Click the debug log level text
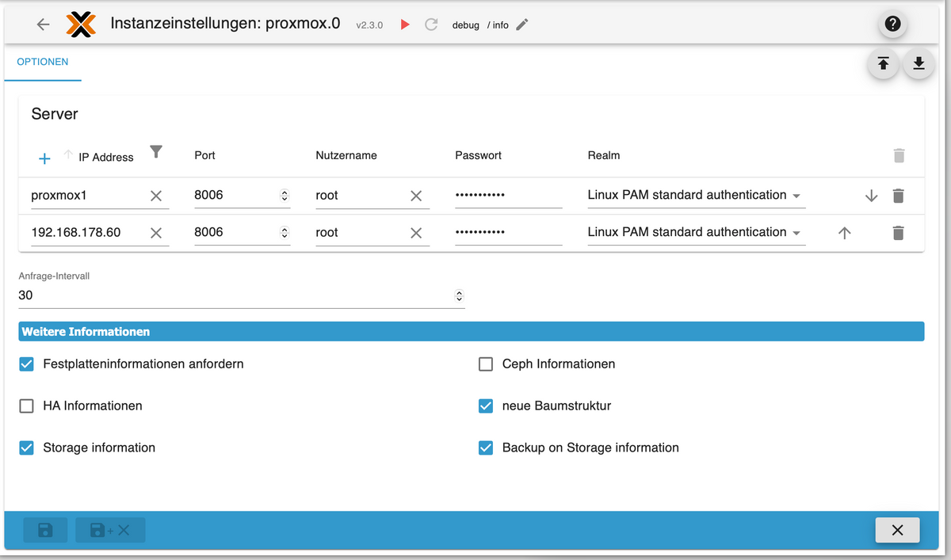Screen dimensions: 951x560 (466, 25)
